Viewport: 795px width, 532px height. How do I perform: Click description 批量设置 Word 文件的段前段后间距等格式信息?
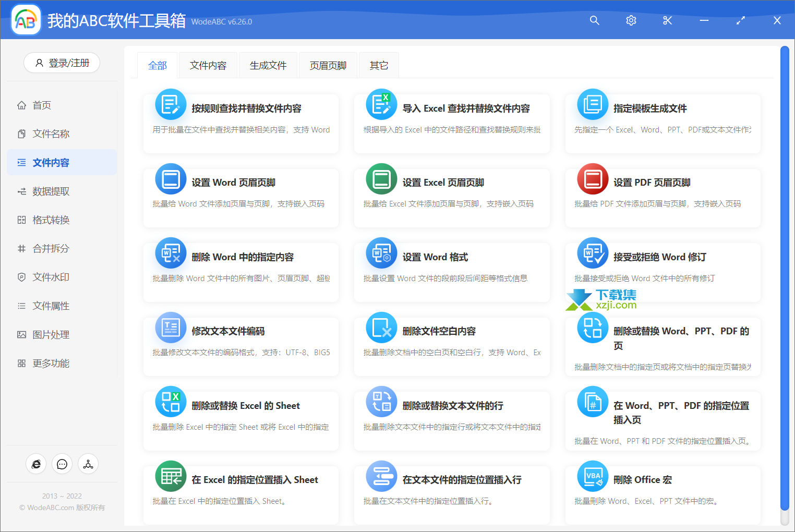pos(445,279)
